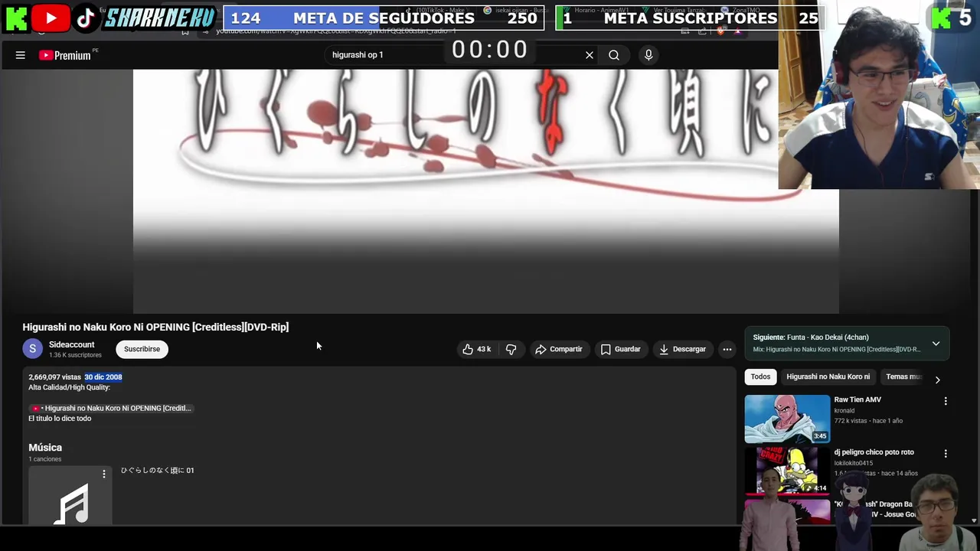Open more actions three-dot menu beside Descargar
Image resolution: width=980 pixels, height=551 pixels.
point(727,349)
